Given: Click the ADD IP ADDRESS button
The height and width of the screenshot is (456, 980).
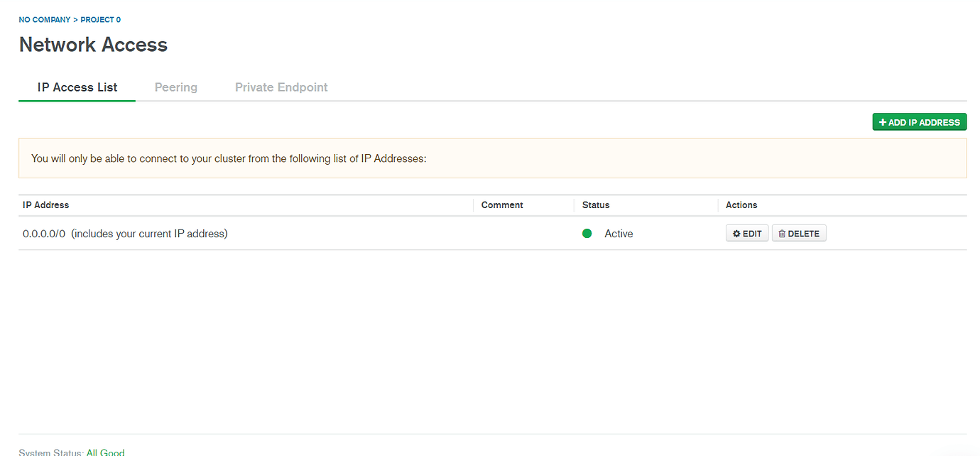Looking at the screenshot, I should [x=920, y=121].
